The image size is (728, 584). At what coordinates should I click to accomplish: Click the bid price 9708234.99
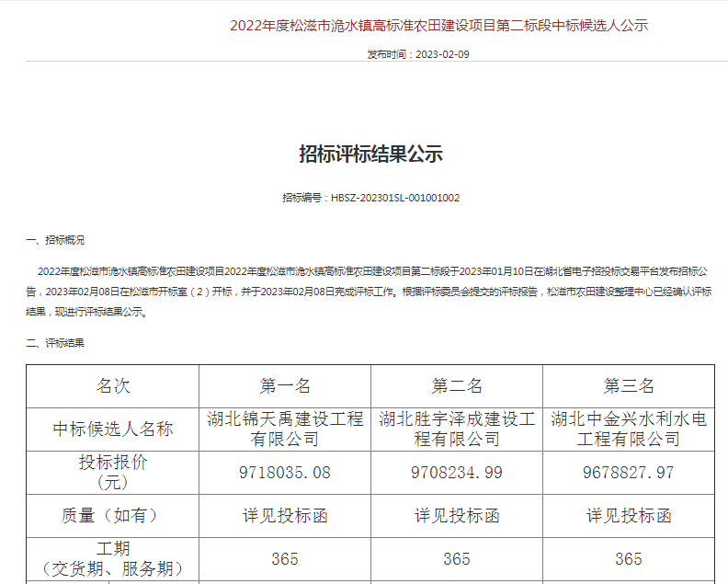tap(457, 473)
